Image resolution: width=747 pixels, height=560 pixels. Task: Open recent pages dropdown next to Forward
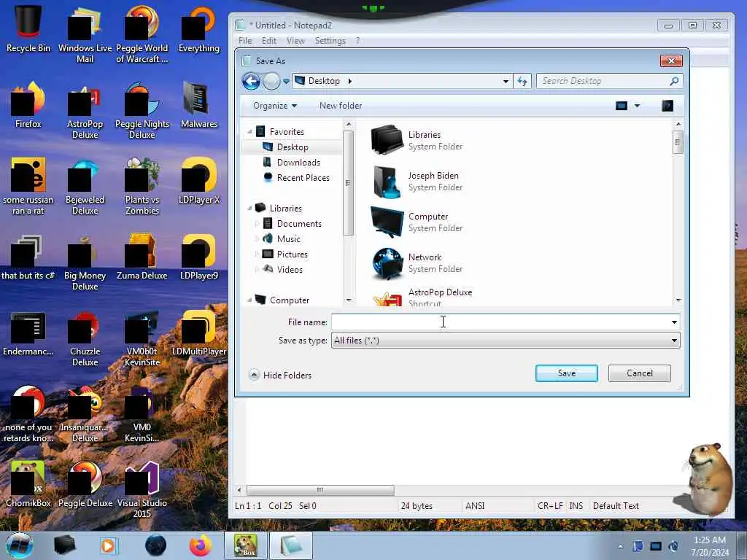point(286,82)
